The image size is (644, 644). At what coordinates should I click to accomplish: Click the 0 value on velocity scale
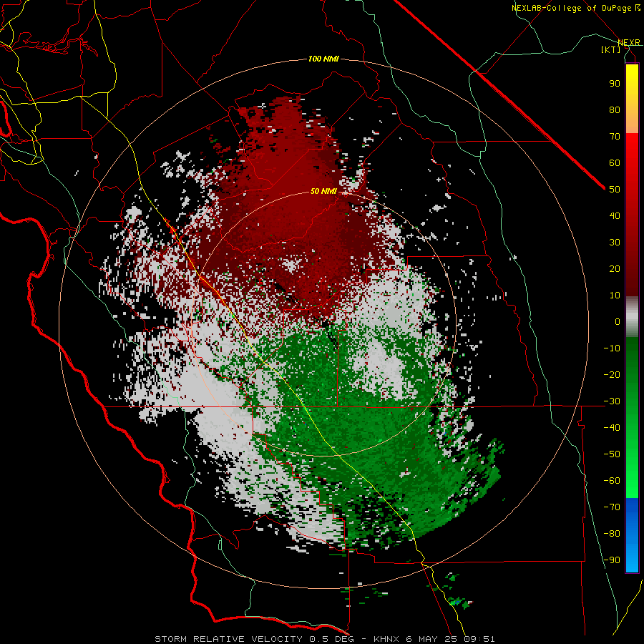[x=618, y=322]
